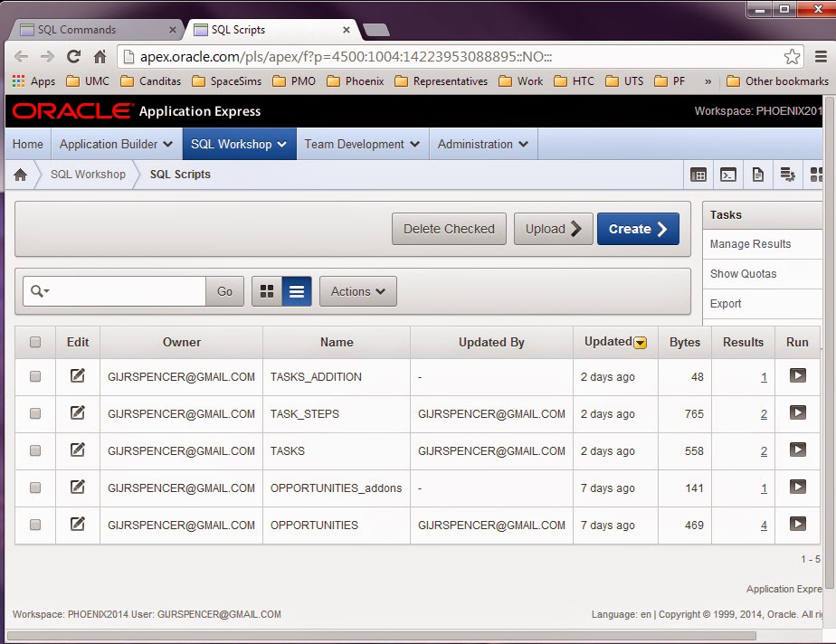Click the Create button
The width and height of the screenshot is (836, 644).
tap(637, 228)
